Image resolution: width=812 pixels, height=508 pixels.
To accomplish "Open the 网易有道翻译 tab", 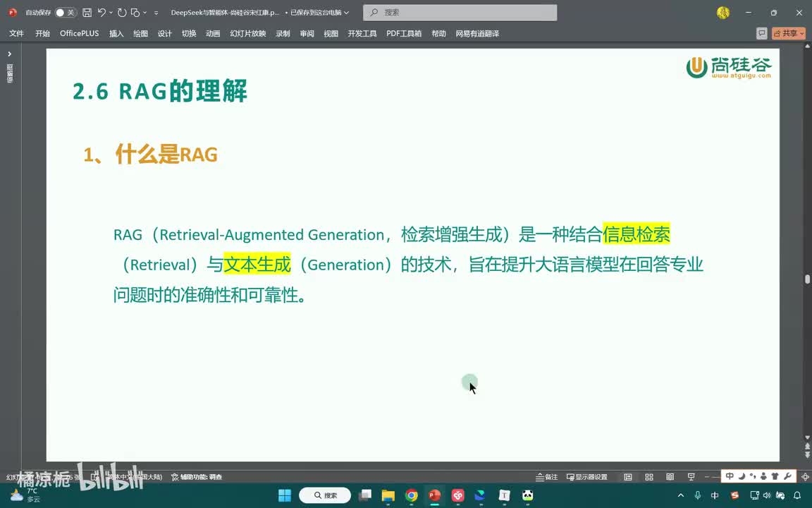I will click(477, 33).
